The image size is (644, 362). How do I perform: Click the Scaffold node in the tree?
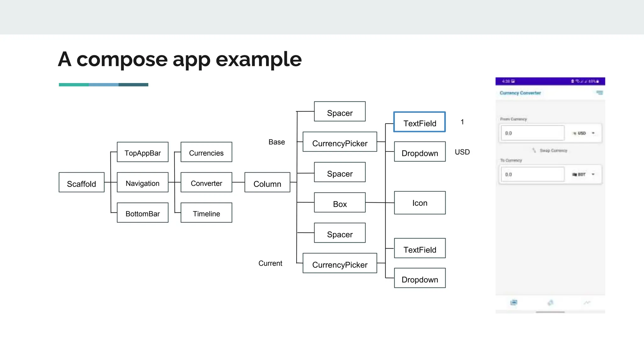[81, 183]
